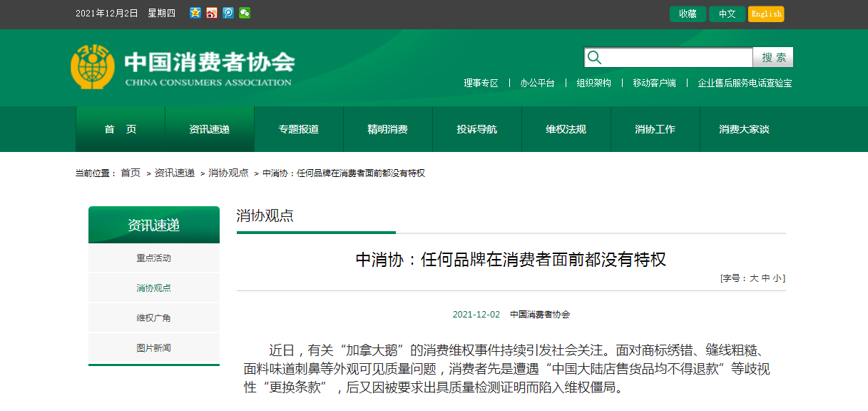The image size is (868, 411).
Task: Go to 首页 in main navigation
Action: [121, 129]
